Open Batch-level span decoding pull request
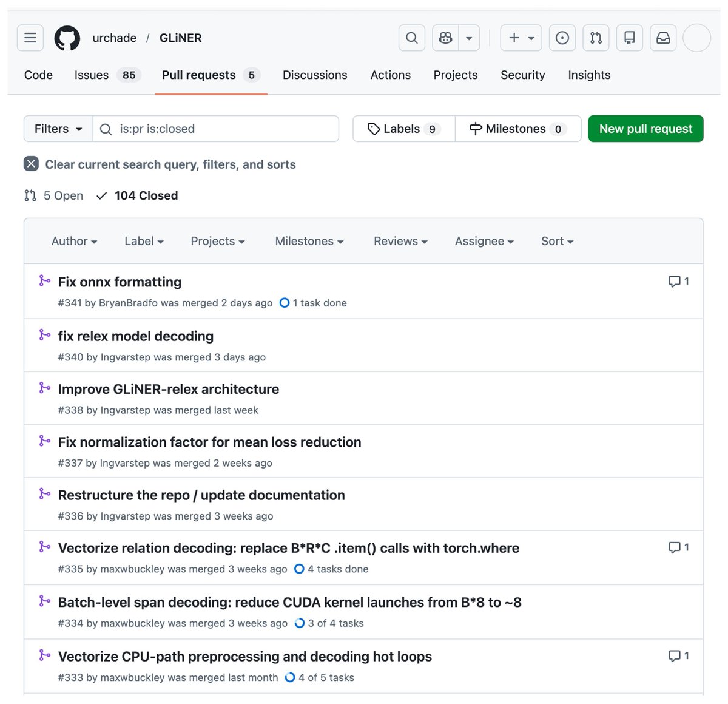Screen dimensions: 728x704 [x=290, y=602]
